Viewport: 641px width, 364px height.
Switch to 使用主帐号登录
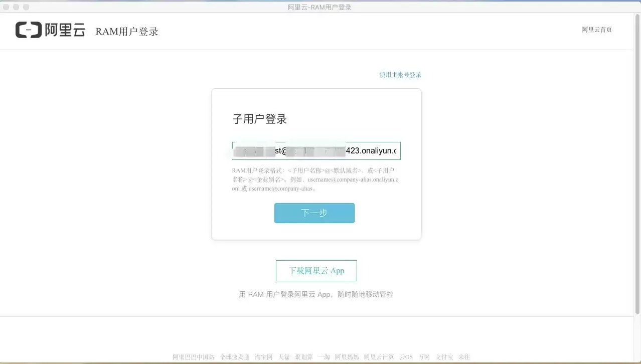click(400, 75)
